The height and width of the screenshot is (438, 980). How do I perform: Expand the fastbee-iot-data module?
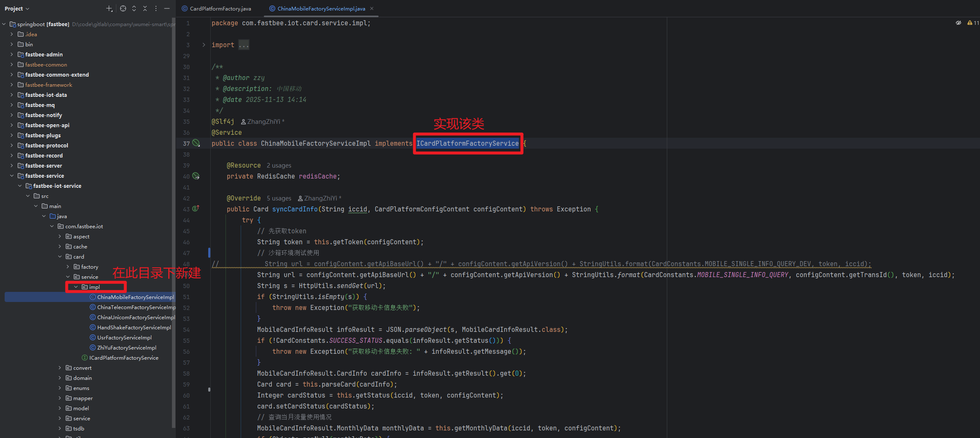[12, 95]
